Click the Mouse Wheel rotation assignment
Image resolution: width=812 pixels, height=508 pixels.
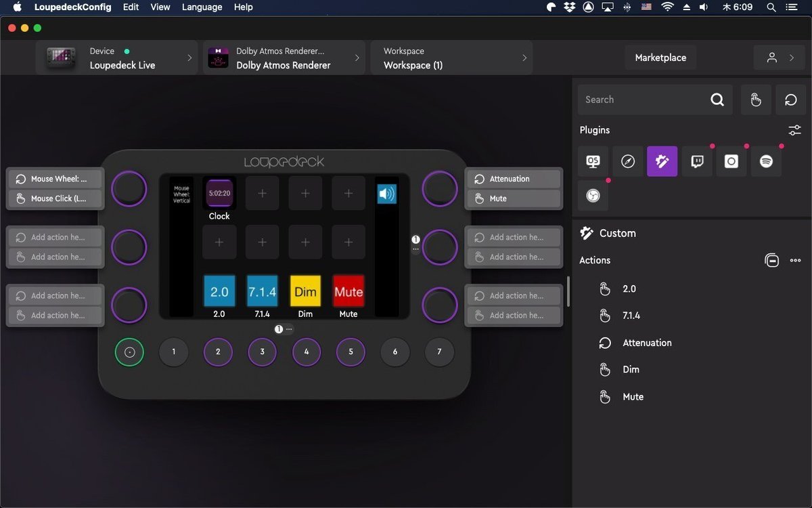coord(56,179)
